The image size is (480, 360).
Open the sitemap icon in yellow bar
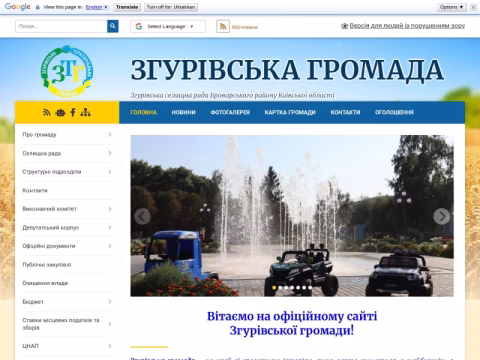(85, 112)
